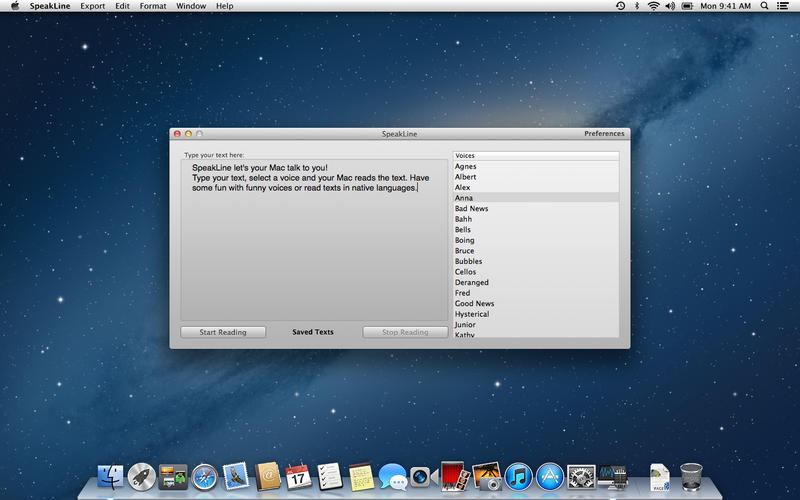Screen dimensions: 800x500
Task: Open the Format menu
Action: (x=153, y=6)
